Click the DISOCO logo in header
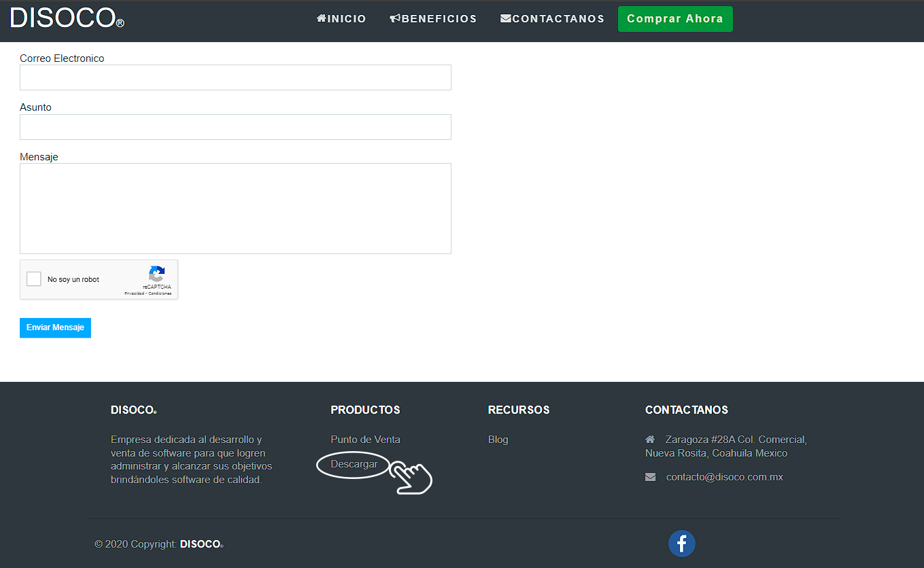The image size is (924, 568). pyautogui.click(x=67, y=18)
